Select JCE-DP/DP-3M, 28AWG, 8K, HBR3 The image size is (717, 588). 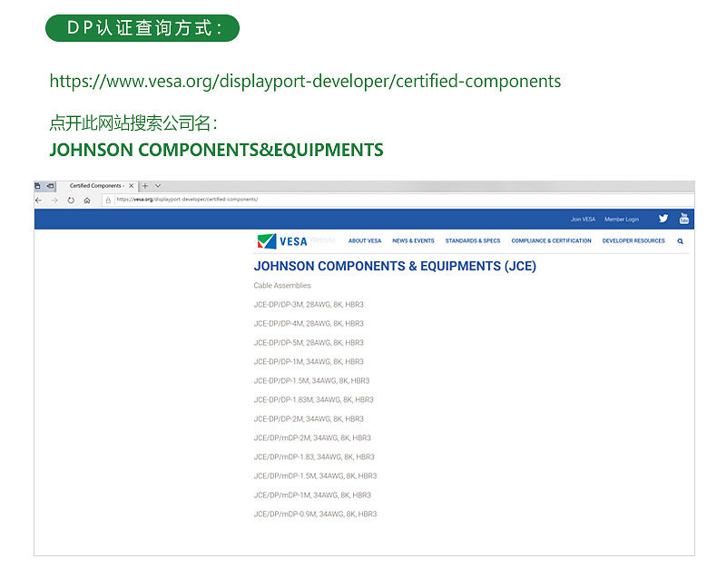point(309,305)
